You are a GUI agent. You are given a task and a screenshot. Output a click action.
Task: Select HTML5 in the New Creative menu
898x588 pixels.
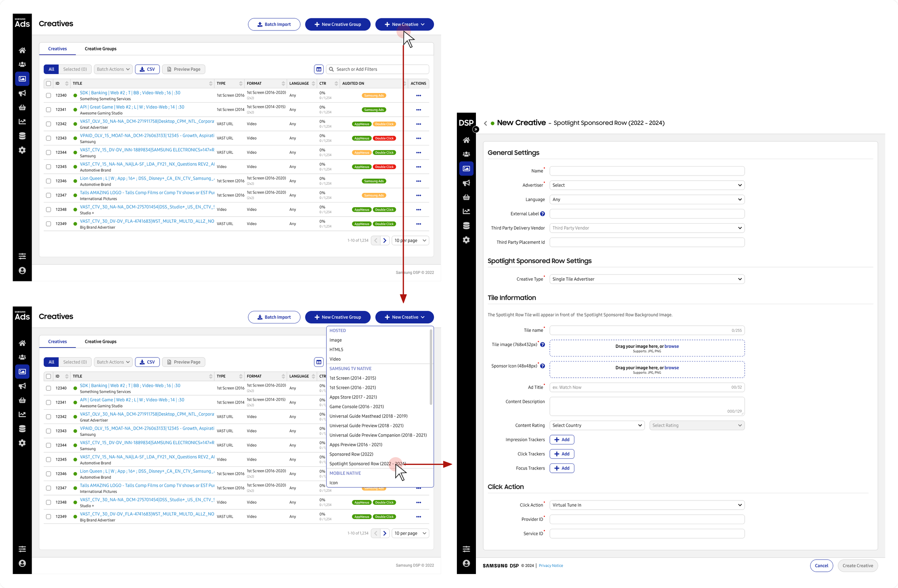pyautogui.click(x=336, y=350)
